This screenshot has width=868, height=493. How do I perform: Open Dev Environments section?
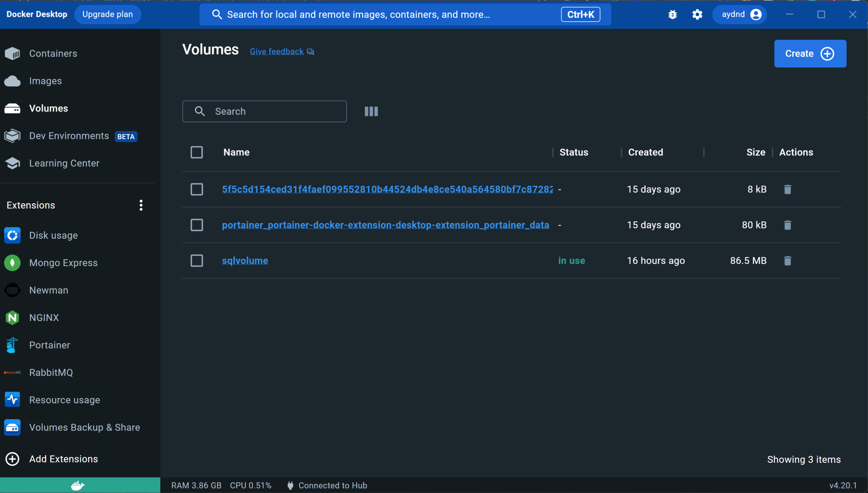[69, 136]
